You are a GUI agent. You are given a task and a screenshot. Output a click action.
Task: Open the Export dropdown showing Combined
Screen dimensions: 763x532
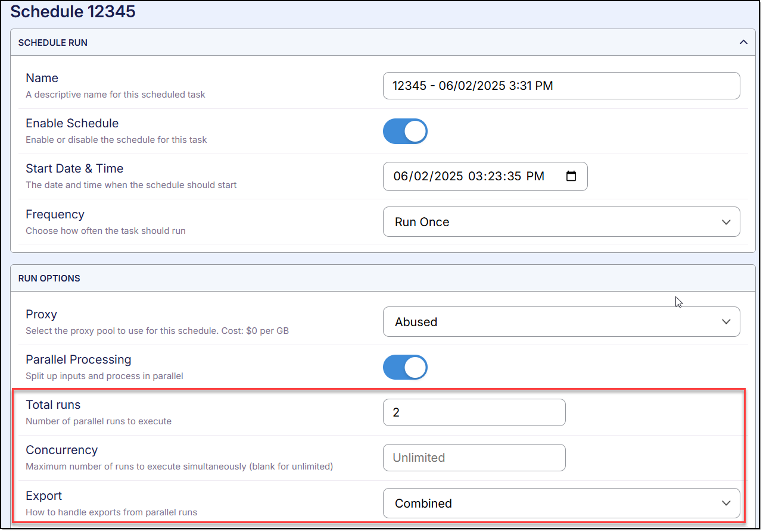coord(561,503)
